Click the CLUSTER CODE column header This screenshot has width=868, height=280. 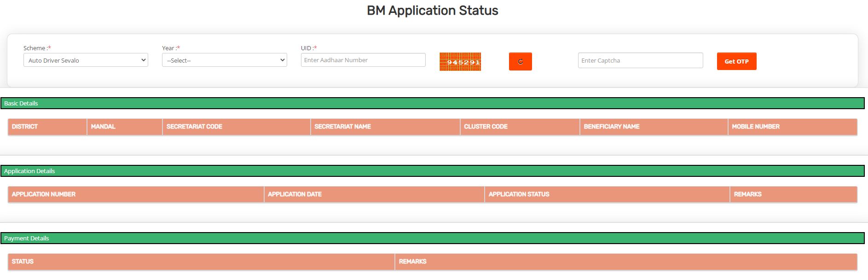486,127
